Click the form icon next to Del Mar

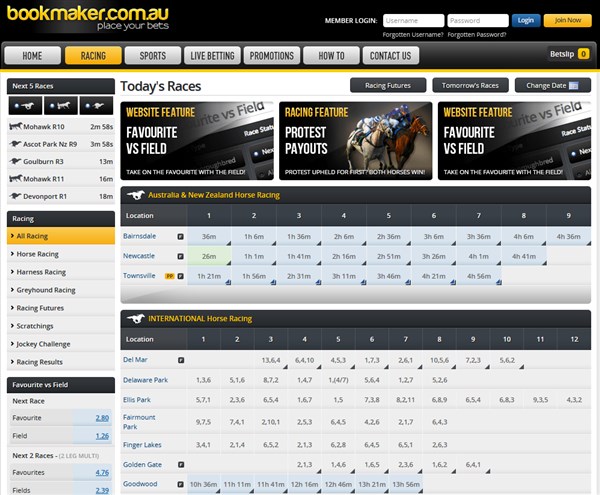click(181, 360)
